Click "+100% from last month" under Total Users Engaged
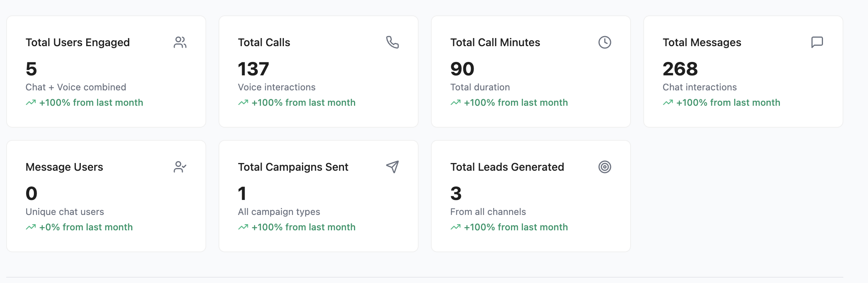The height and width of the screenshot is (283, 868). coord(91,103)
